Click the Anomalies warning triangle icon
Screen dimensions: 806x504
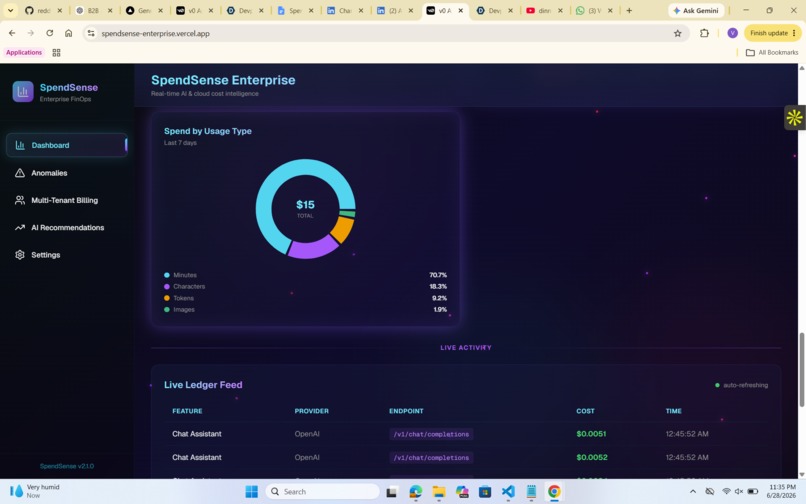(x=20, y=173)
